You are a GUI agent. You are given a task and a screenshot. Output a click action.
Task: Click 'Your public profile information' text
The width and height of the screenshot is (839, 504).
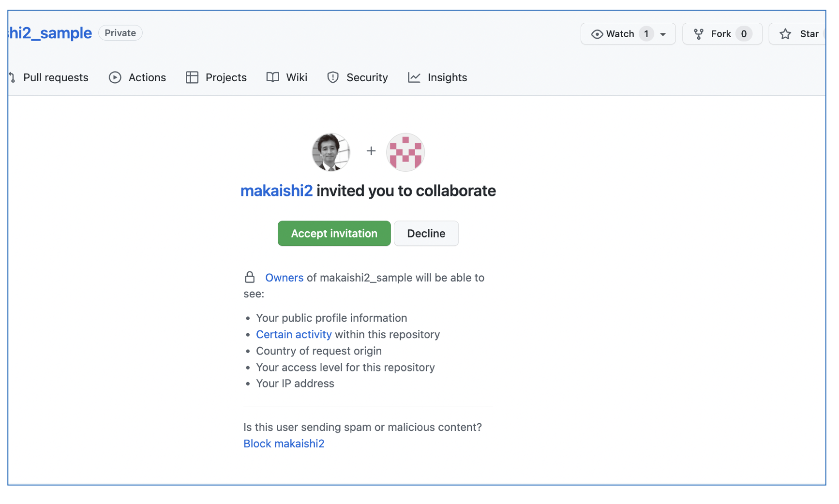click(x=331, y=318)
